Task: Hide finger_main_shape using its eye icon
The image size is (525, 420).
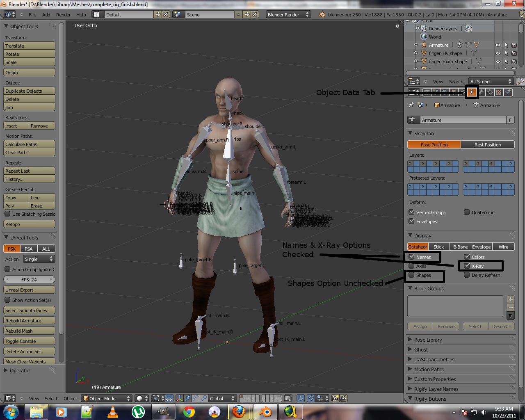Action: click(498, 62)
